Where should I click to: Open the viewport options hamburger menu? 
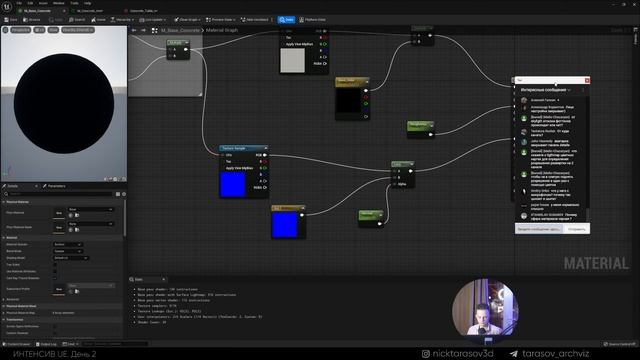point(5,30)
